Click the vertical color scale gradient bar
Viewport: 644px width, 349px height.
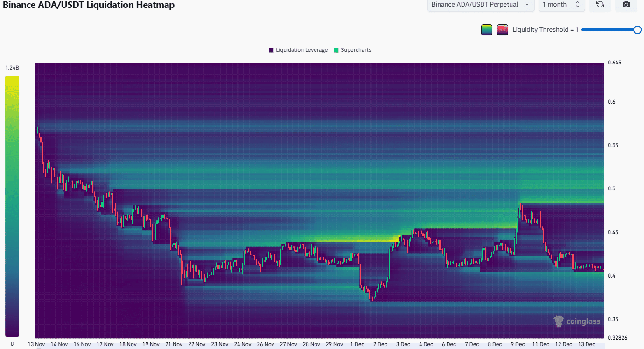click(12, 205)
